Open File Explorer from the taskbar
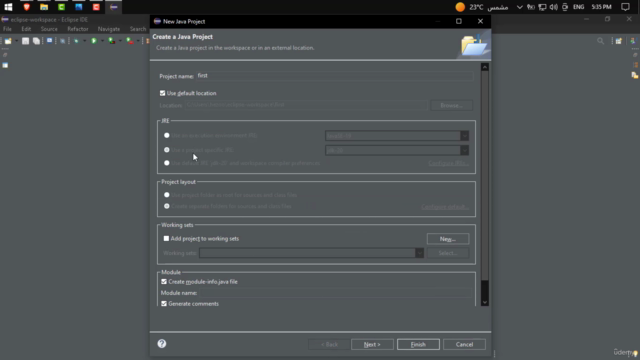This screenshot has width=640, height=360. point(44,7)
